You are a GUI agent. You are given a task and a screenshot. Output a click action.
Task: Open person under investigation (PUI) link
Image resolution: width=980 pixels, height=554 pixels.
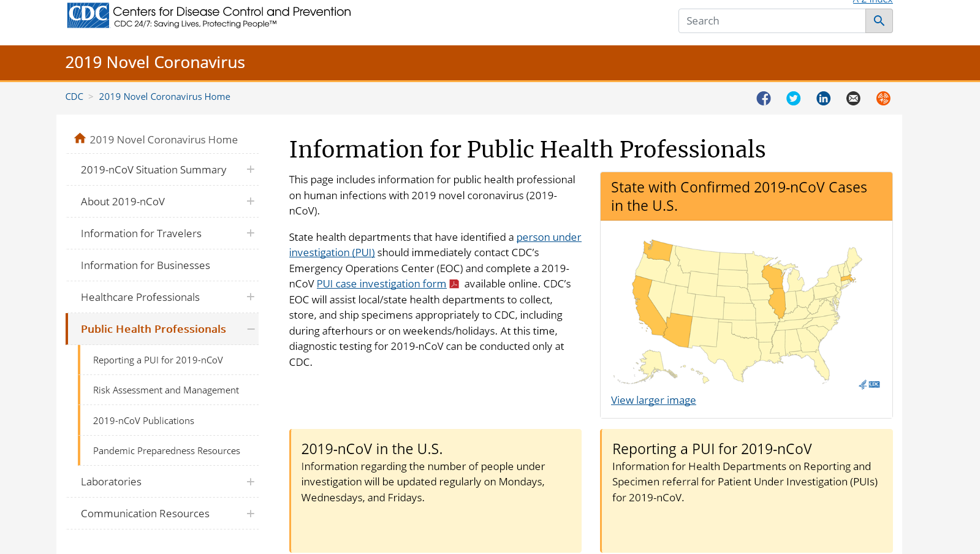coord(549,237)
